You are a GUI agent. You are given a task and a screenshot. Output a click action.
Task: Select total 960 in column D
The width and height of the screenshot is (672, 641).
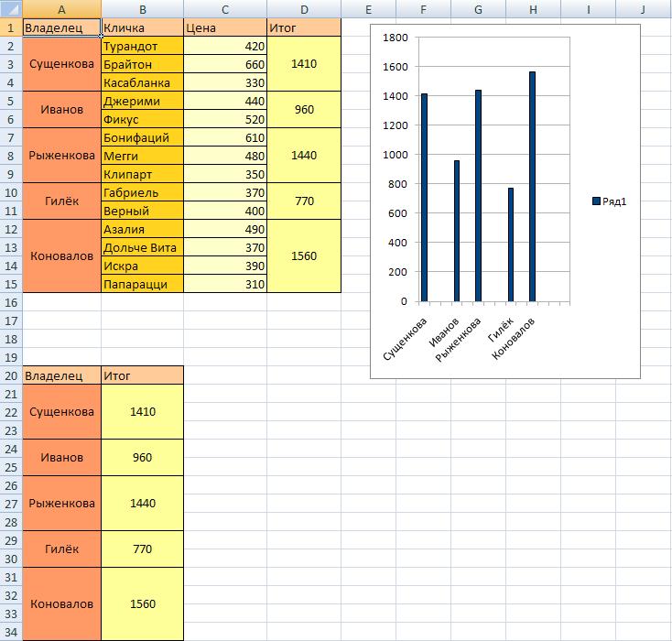coord(304,109)
